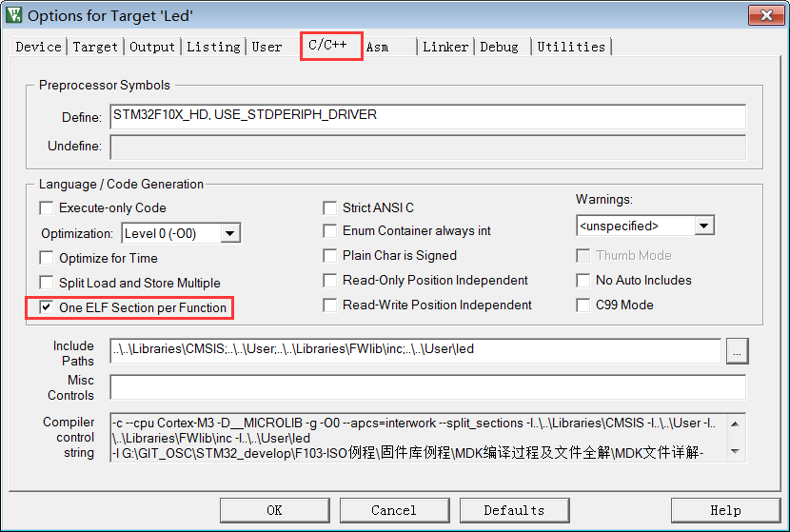
Task: Expand the Optimization level dropdown
Action: tap(229, 233)
